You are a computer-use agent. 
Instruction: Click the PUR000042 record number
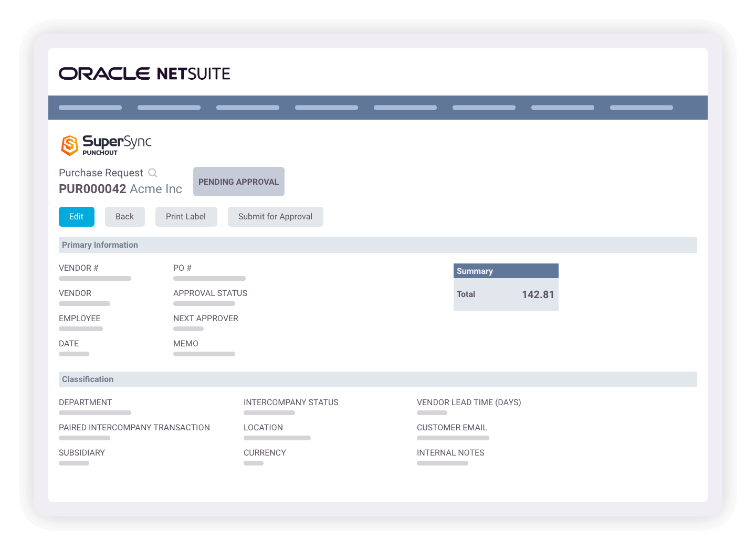[x=92, y=189]
